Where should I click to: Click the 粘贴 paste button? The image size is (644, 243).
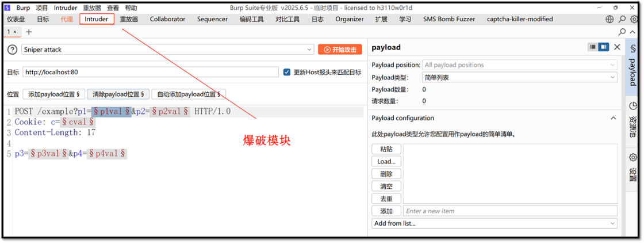click(386, 149)
